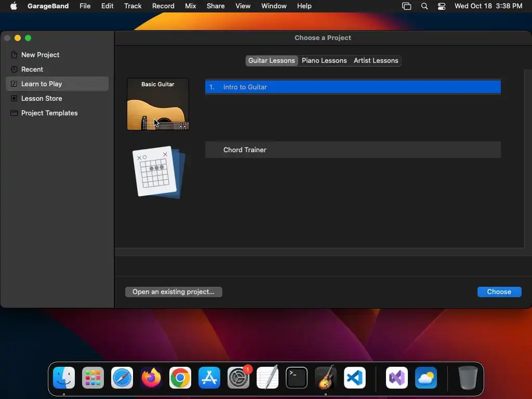Switch to Piano Lessons tab
This screenshot has height=399, width=532.
[324, 60]
